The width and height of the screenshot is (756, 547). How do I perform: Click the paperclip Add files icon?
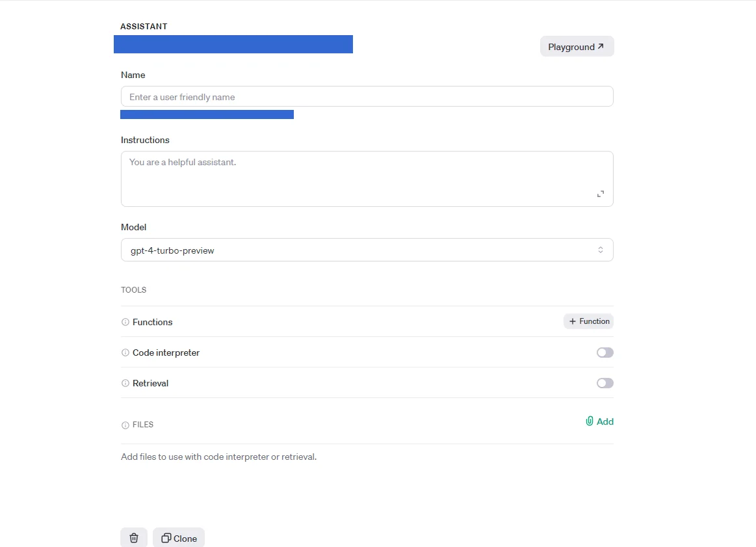point(590,421)
